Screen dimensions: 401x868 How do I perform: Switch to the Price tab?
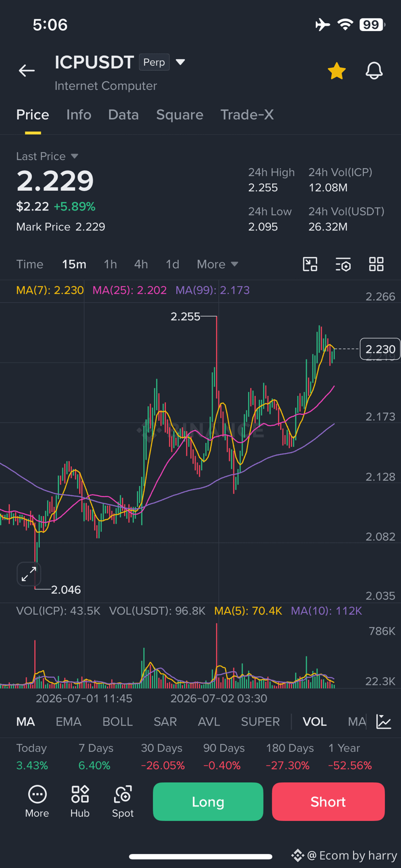coord(32,115)
